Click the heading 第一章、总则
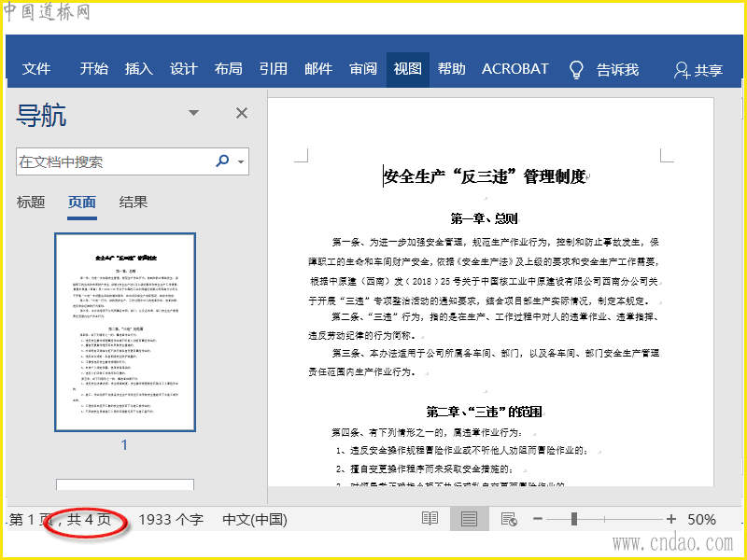 484,218
